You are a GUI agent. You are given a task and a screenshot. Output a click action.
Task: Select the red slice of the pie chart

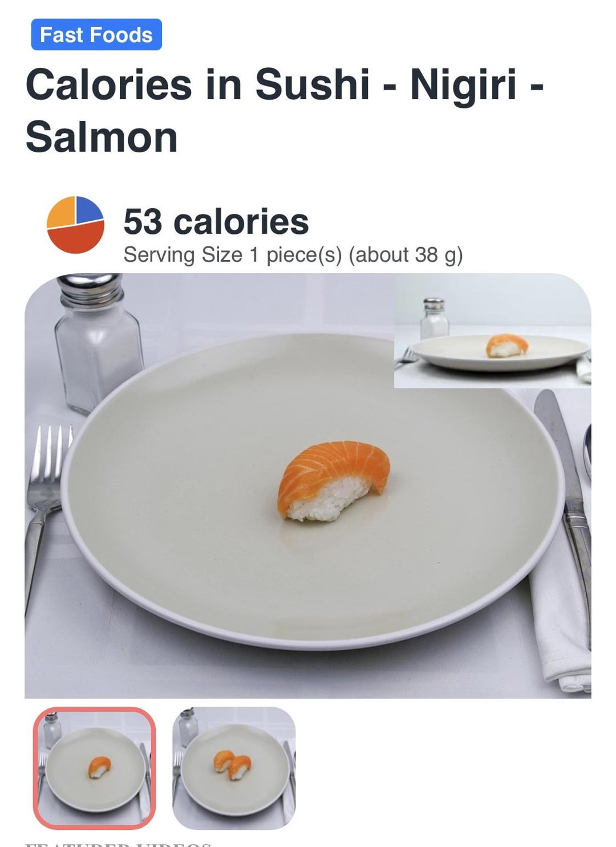click(x=77, y=238)
